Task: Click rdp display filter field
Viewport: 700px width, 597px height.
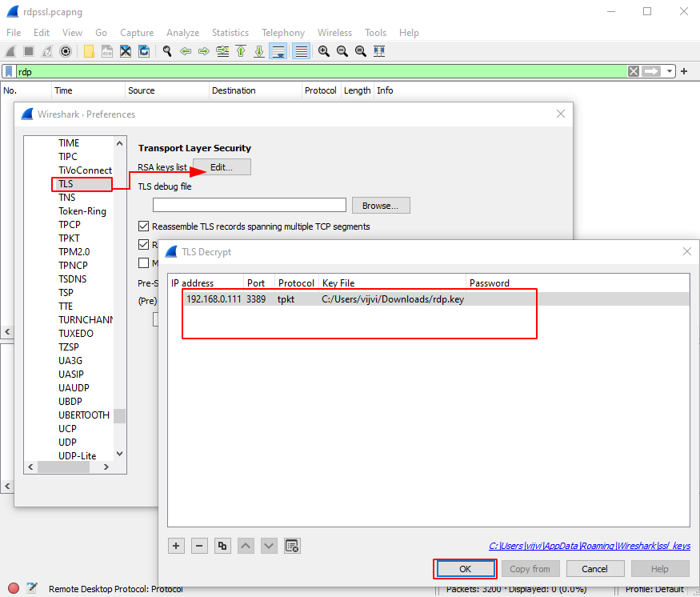Action: point(322,71)
